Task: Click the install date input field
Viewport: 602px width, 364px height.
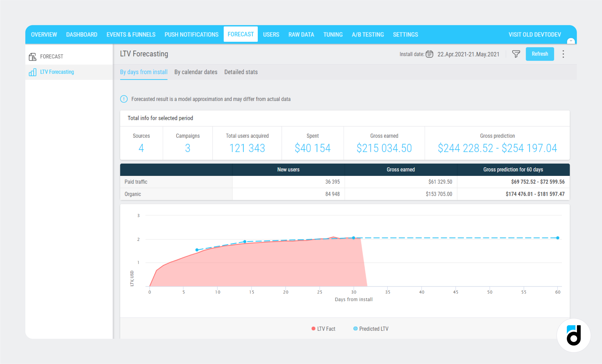Action: click(468, 54)
